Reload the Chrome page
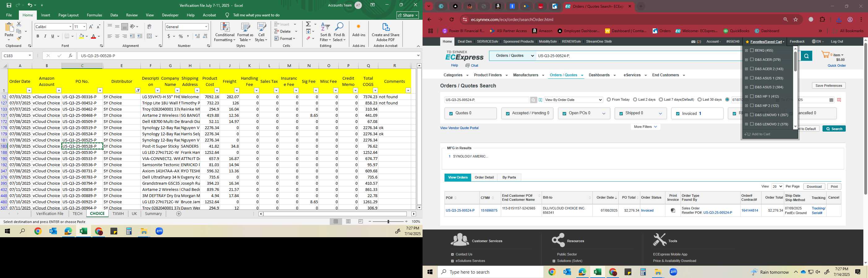 click(x=452, y=19)
